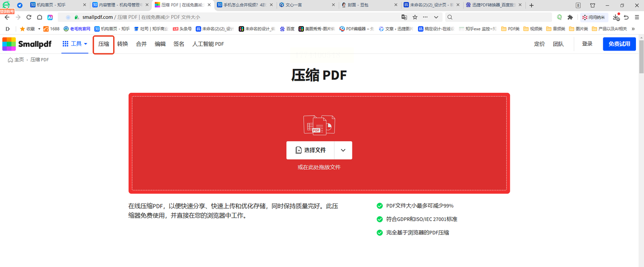Click the tab counter icon showing 8
The height and width of the screenshot is (267, 644).
tap(578, 5)
